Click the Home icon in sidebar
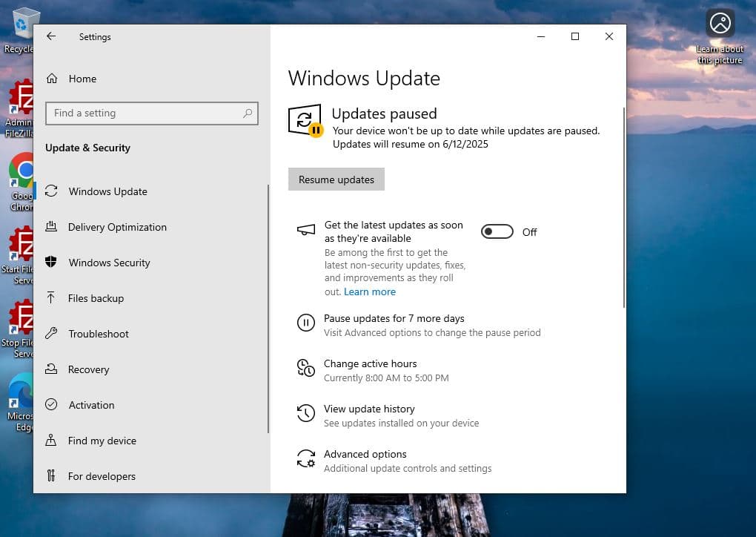This screenshot has height=537, width=756. tap(52, 79)
